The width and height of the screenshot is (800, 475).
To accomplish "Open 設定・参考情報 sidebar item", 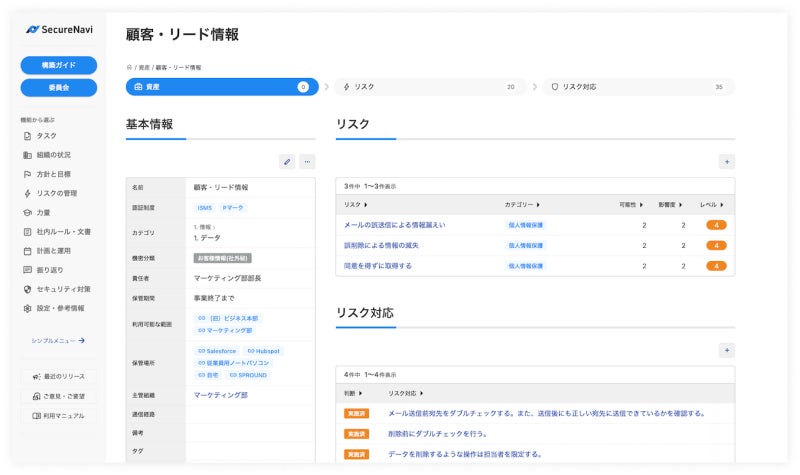I will point(54,308).
